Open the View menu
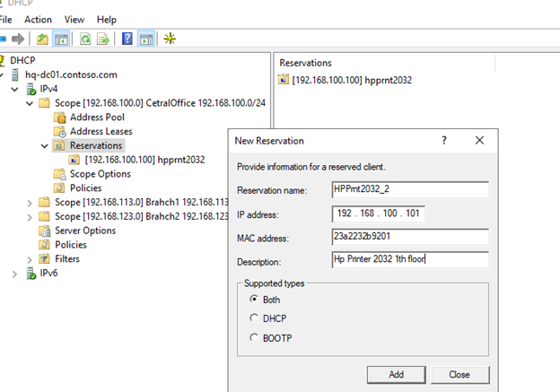560x392 pixels. pyautogui.click(x=74, y=20)
